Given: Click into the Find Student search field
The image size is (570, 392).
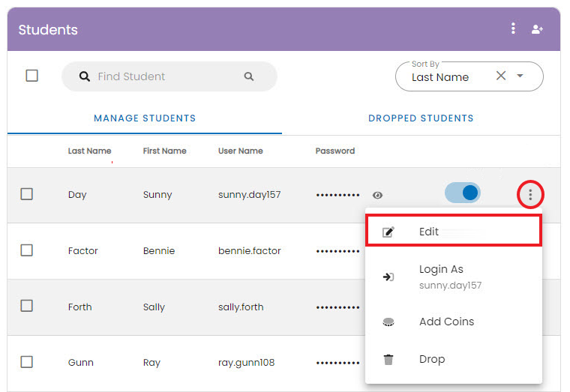Looking at the screenshot, I should pyautogui.click(x=169, y=76).
